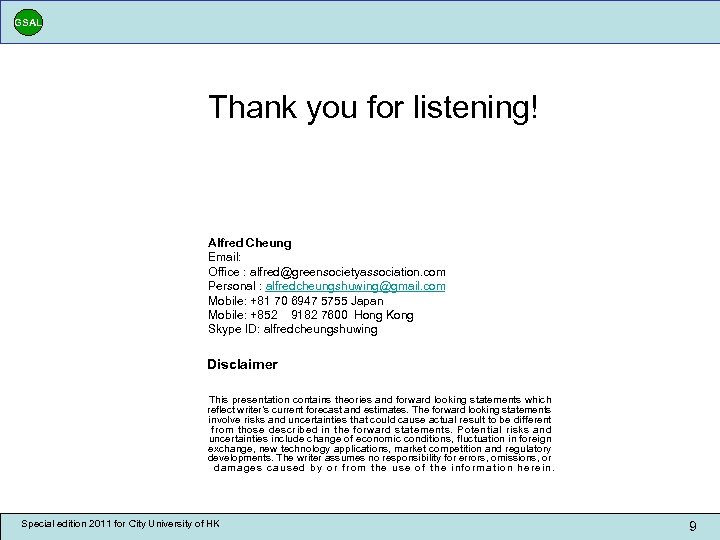This screenshot has width=720, height=540.
Task: Open the alfredcheungshuwing@gmail.com link
Action: click(x=355, y=286)
